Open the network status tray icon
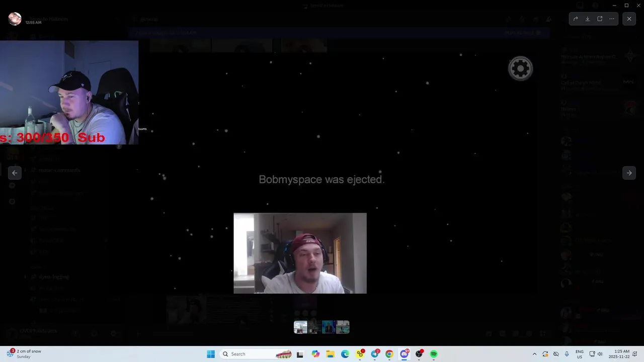Screen dimensions: 644x362 click(592, 354)
